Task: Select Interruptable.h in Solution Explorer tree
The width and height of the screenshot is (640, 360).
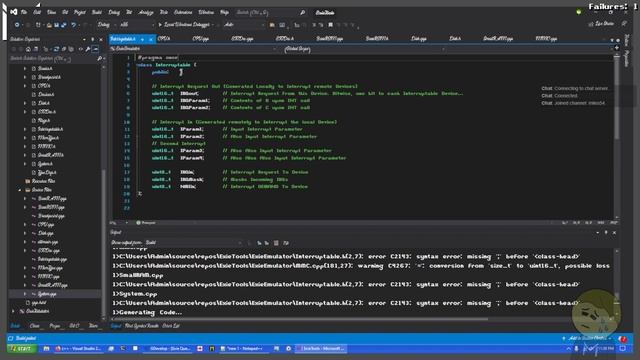Action: click(x=50, y=129)
